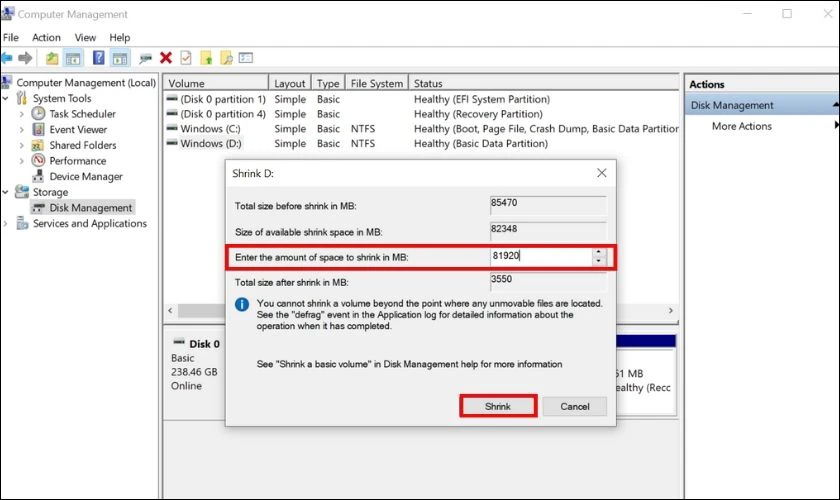The image size is (840, 500).
Task: Click the Properties checklist toolbar icon
Action: (x=186, y=58)
